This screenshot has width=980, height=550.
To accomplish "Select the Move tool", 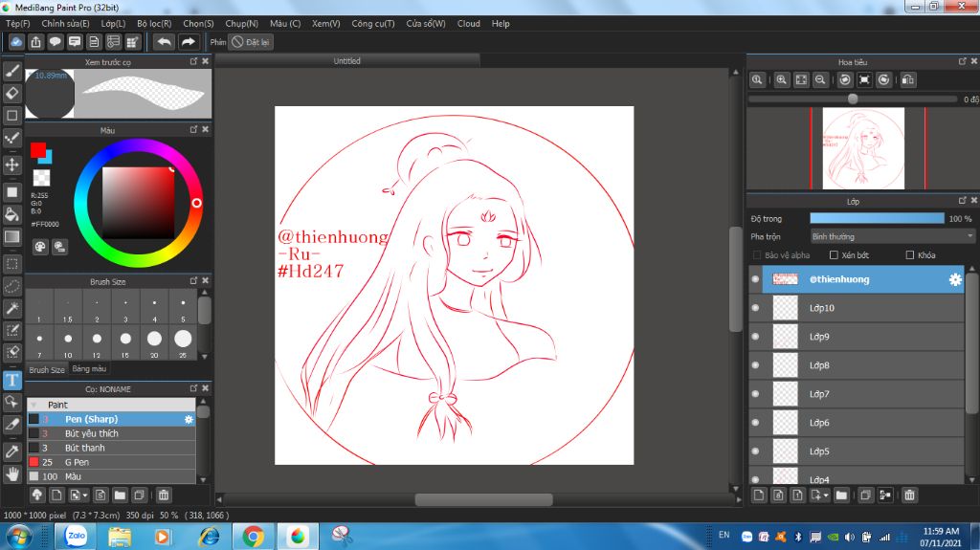I will (11, 165).
